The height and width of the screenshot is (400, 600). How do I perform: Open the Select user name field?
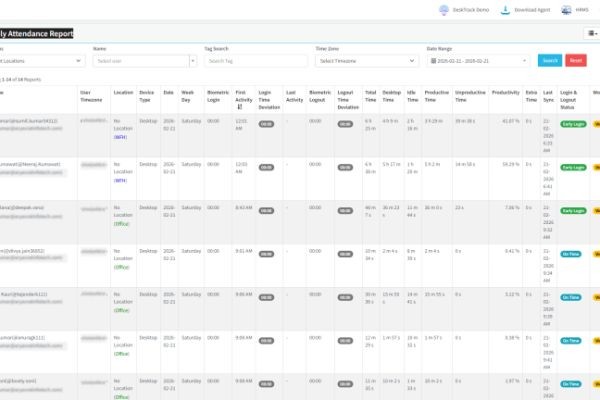tap(141, 61)
